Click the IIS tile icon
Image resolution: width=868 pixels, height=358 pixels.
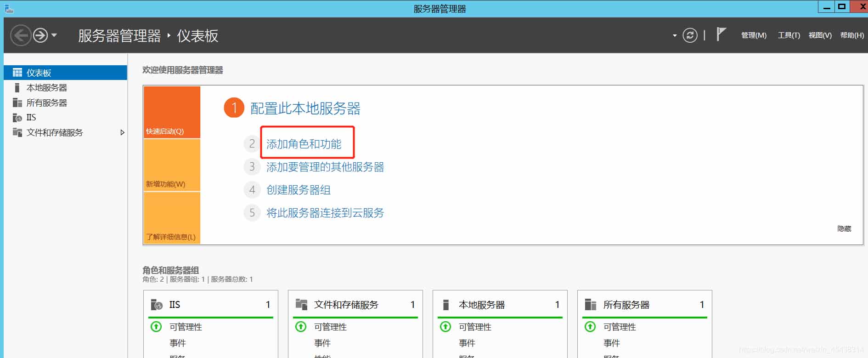tap(157, 305)
